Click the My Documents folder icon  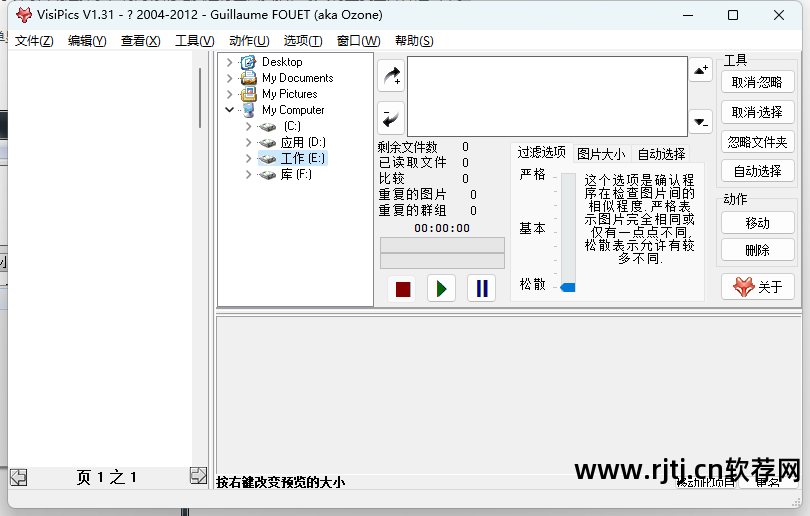tap(248, 78)
